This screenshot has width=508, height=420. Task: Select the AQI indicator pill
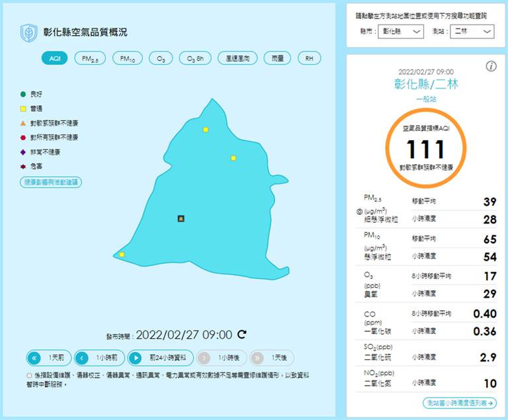55,58
